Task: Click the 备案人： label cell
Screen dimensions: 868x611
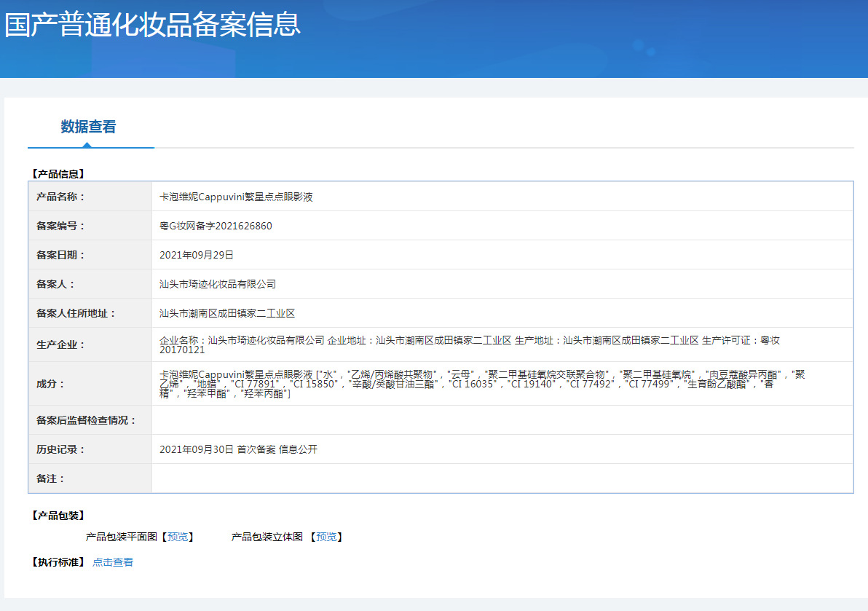Action: tap(90, 284)
